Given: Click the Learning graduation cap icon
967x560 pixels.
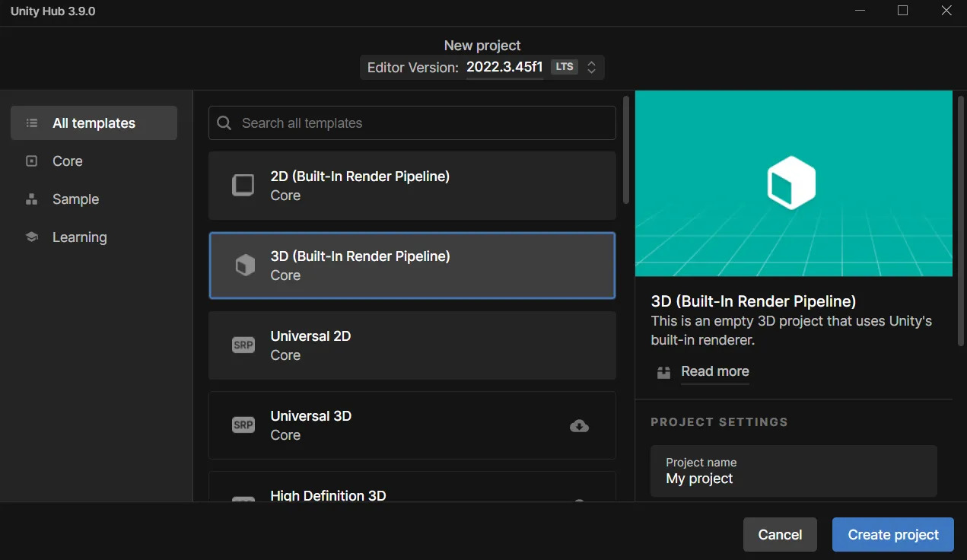Looking at the screenshot, I should coord(31,237).
